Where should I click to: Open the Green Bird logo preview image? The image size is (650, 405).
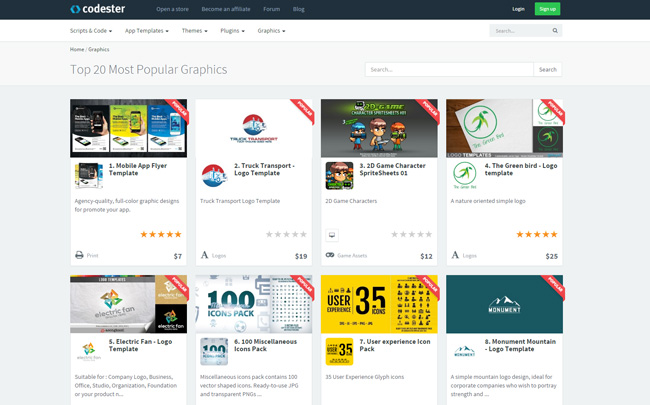pyautogui.click(x=504, y=128)
